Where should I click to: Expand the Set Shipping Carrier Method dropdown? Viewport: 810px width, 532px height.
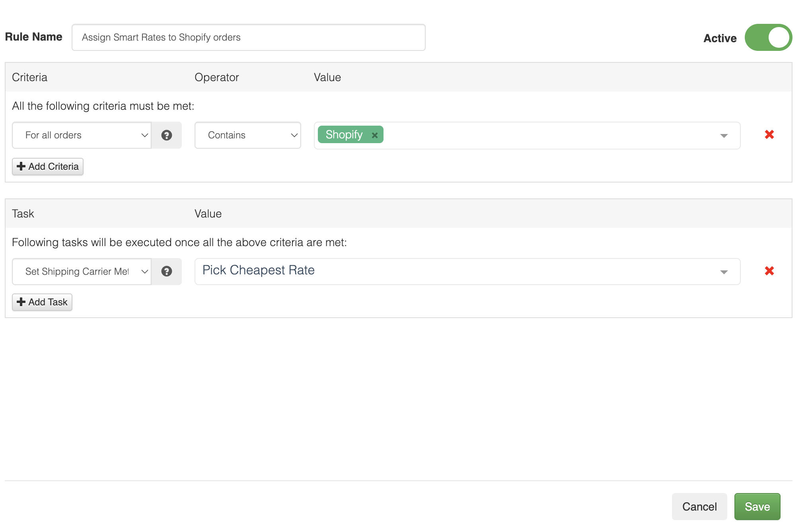click(x=82, y=272)
